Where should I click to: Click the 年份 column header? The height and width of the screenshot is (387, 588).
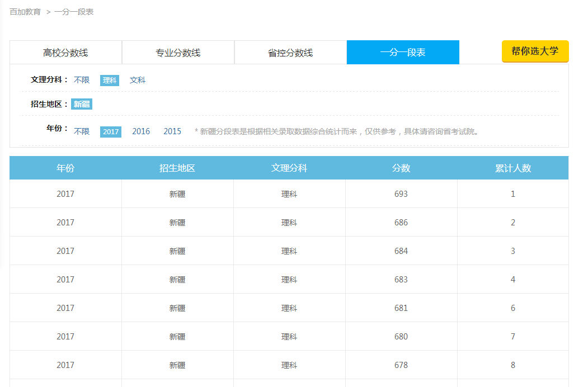pos(65,168)
